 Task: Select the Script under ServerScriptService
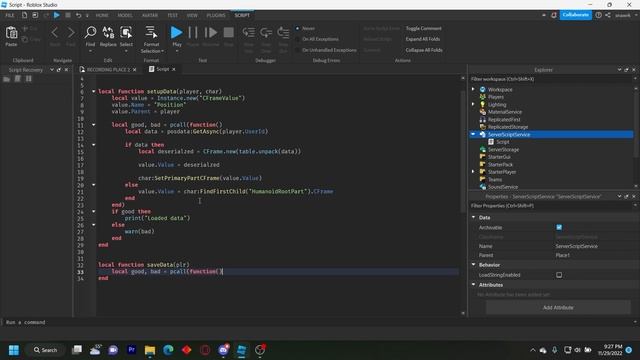(502, 142)
